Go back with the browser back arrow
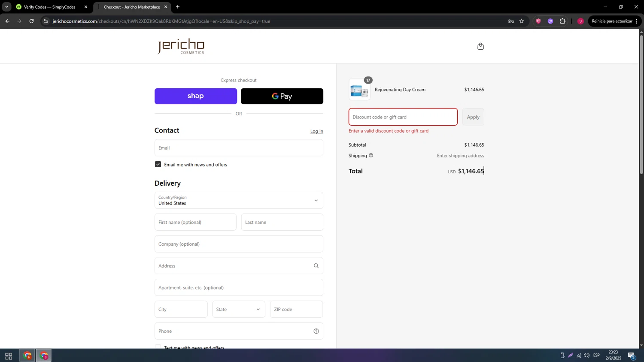 (7, 21)
